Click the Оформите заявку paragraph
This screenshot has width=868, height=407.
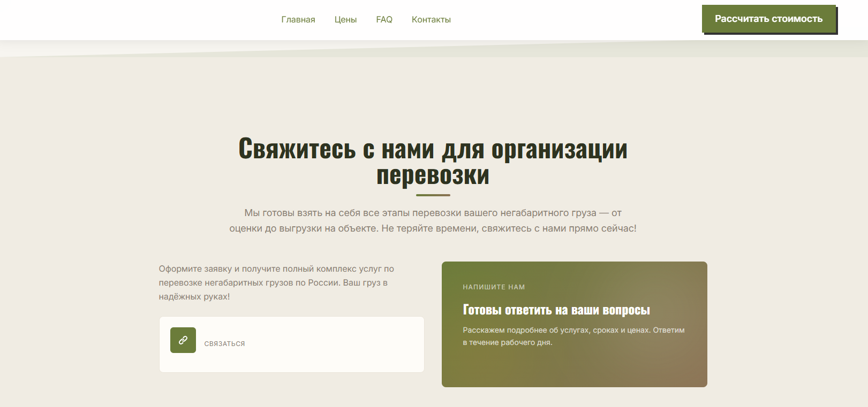[x=276, y=269]
